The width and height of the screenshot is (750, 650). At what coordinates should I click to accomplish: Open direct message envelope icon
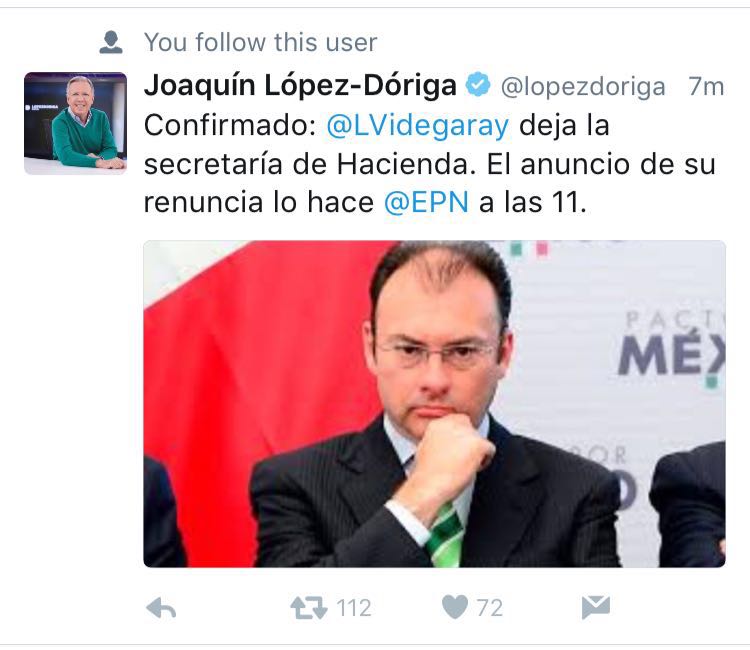pyautogui.click(x=596, y=607)
